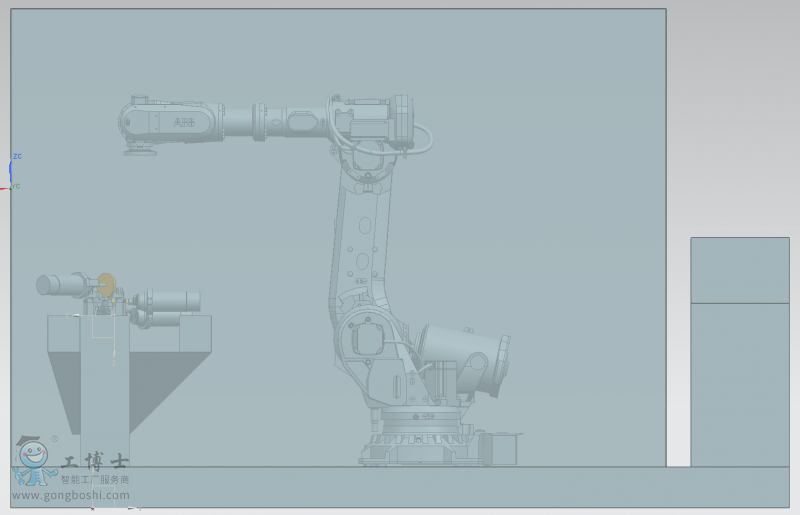This screenshot has width=800, height=515.
Task: Click the 工博士 brand text
Action: coord(95,463)
